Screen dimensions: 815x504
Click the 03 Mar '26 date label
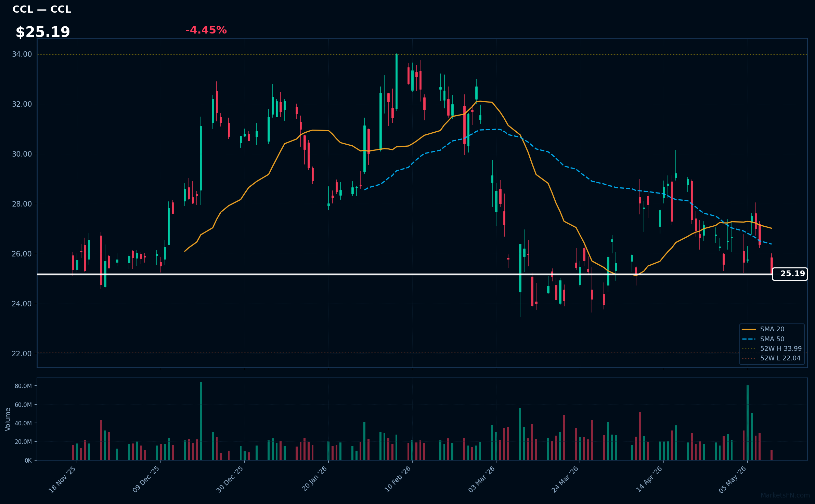[x=482, y=479]
